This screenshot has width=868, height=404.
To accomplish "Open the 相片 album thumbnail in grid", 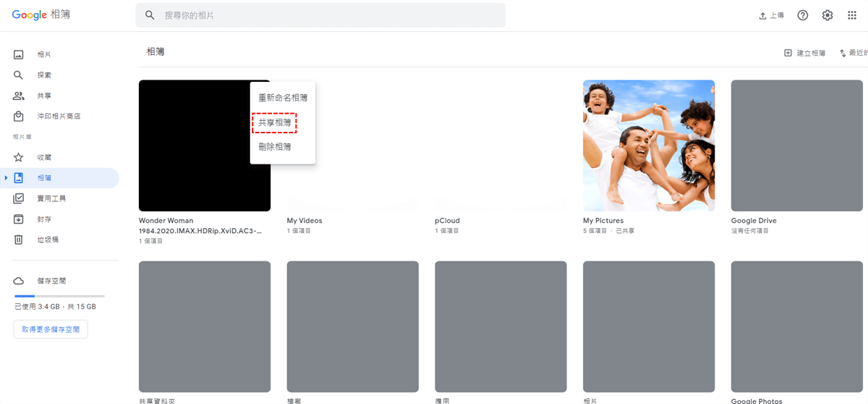I will [x=649, y=327].
